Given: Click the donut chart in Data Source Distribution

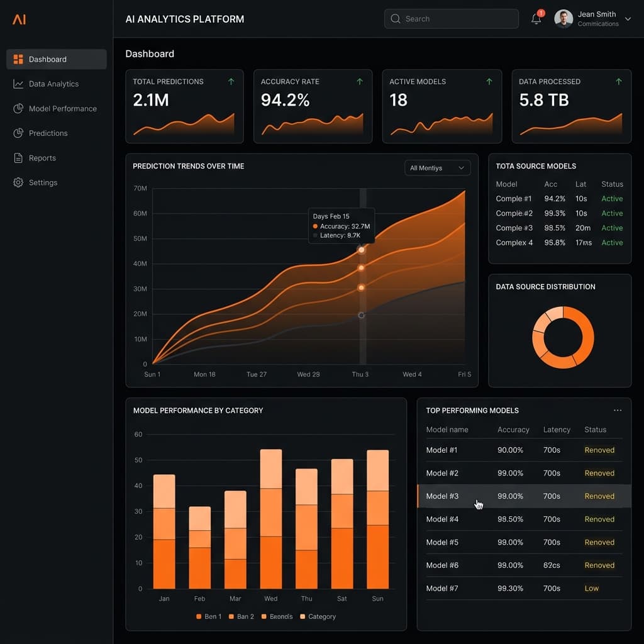Looking at the screenshot, I should [x=563, y=337].
